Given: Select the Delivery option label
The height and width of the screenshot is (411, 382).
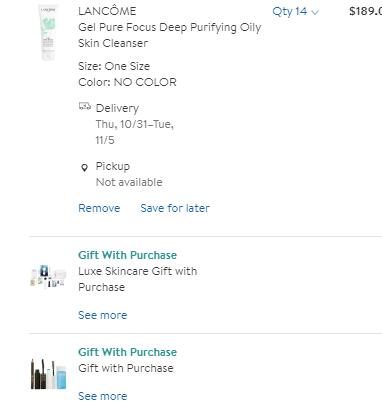Looking at the screenshot, I should (117, 108).
